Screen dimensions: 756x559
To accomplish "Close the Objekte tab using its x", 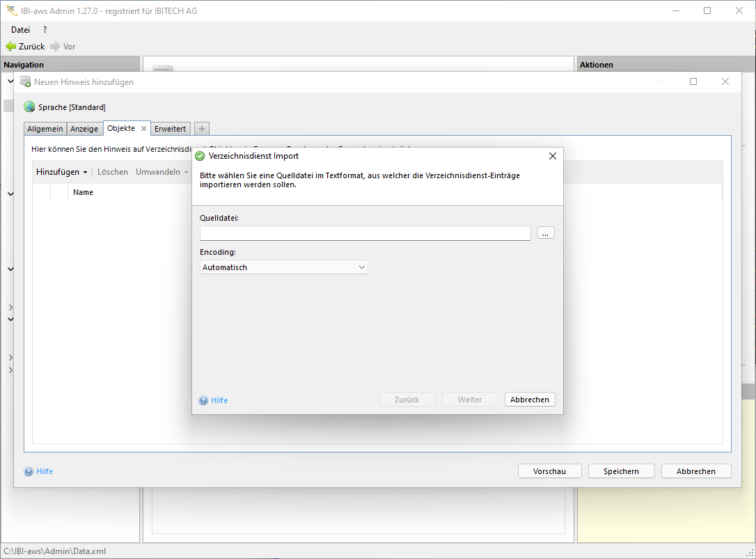I will (x=143, y=129).
